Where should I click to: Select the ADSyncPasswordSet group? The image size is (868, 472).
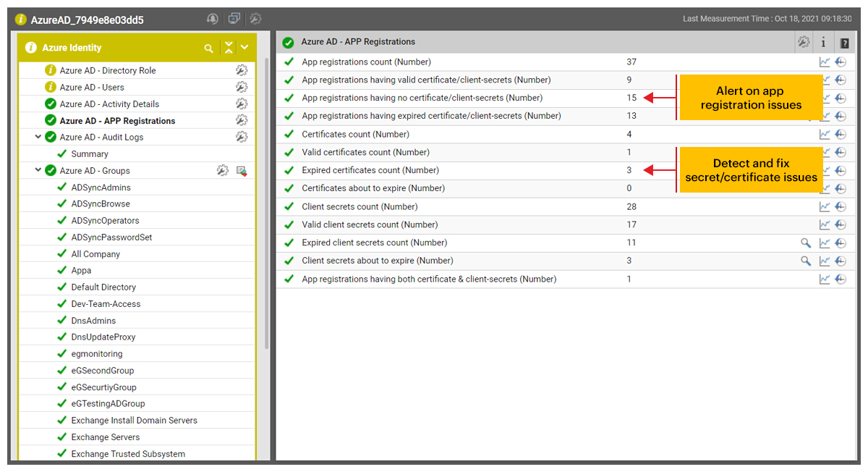pyautogui.click(x=111, y=237)
